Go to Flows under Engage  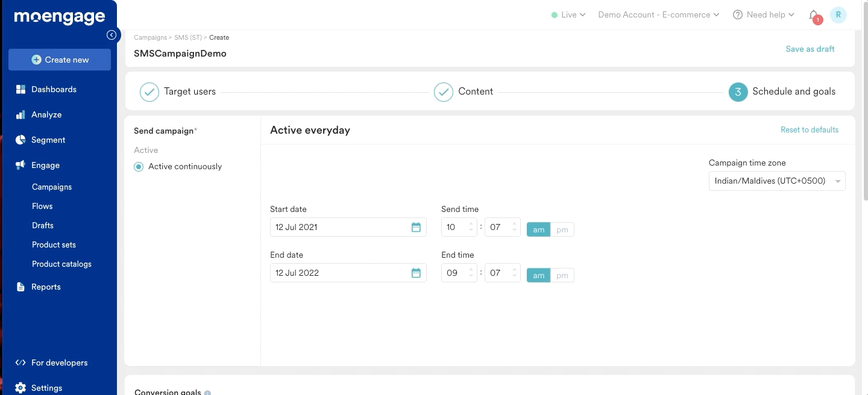click(x=42, y=206)
